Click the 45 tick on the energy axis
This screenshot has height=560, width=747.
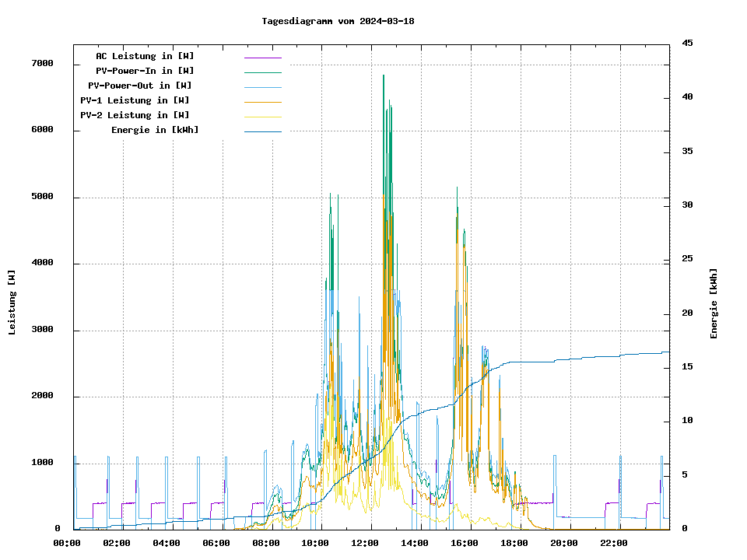687,43
